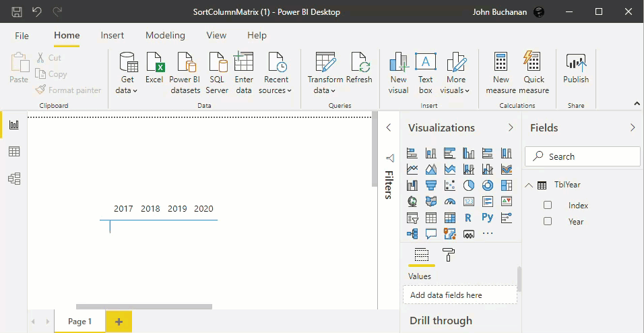The width and height of the screenshot is (644, 333).
Task: Select the Gauge visual
Action: (450, 202)
